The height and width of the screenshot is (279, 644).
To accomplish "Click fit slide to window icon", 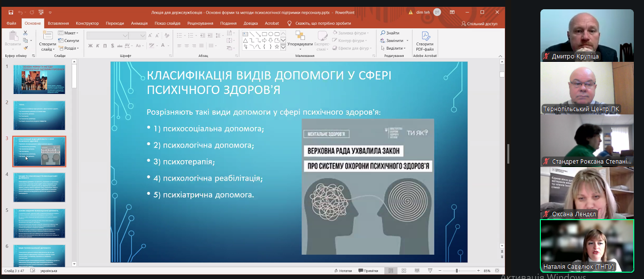I will tap(497, 271).
